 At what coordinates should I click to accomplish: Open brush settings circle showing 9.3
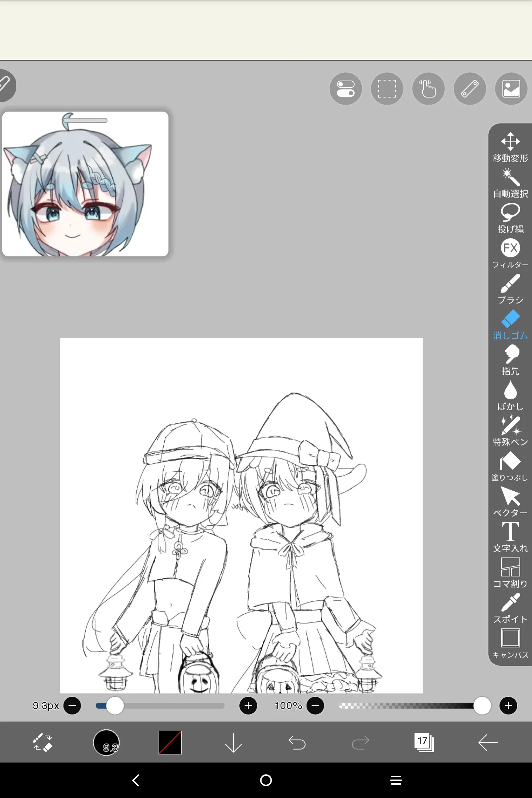pyautogui.click(x=106, y=742)
